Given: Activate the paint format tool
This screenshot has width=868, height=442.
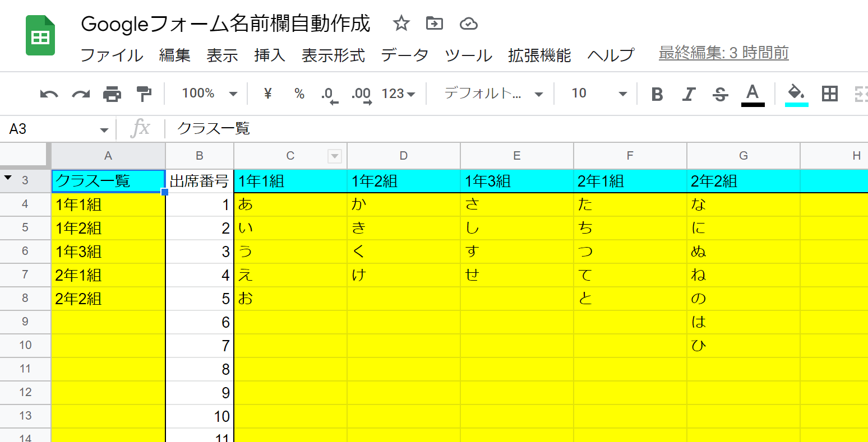Looking at the screenshot, I should tap(144, 94).
